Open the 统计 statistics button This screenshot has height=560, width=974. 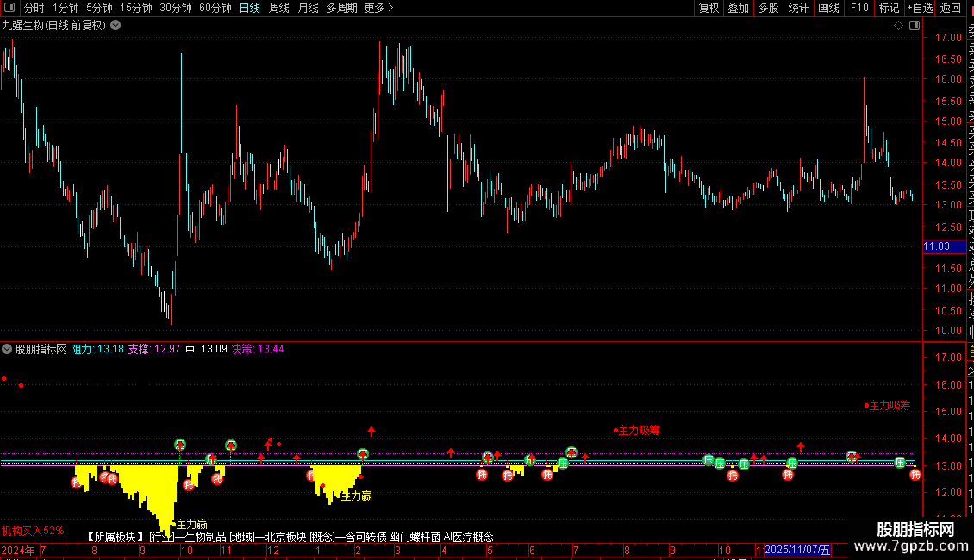[798, 8]
